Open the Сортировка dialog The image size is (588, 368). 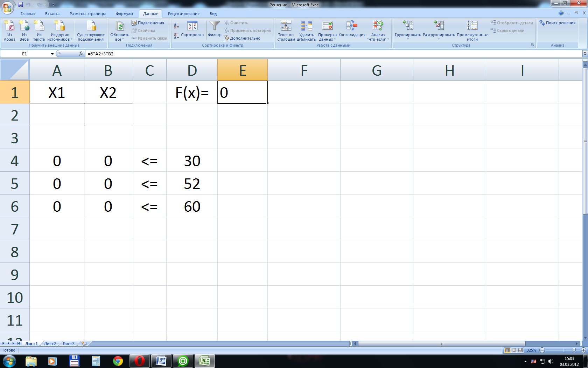192,29
